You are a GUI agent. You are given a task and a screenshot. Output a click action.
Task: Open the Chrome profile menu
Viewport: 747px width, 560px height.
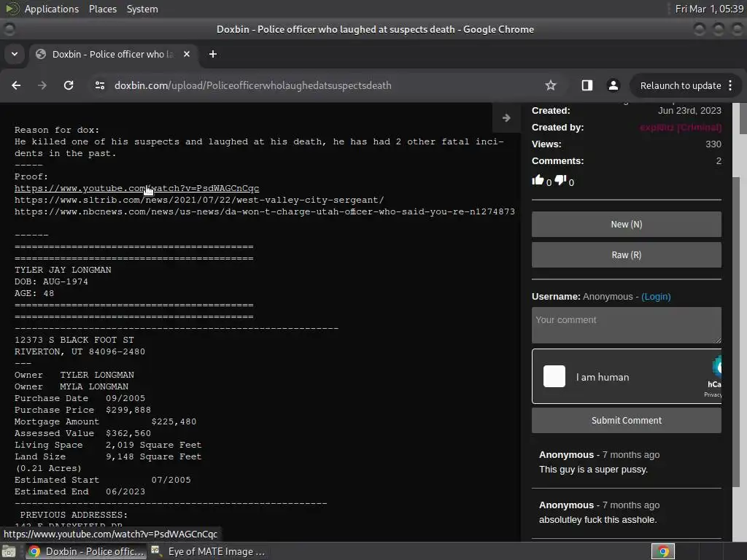613,85
